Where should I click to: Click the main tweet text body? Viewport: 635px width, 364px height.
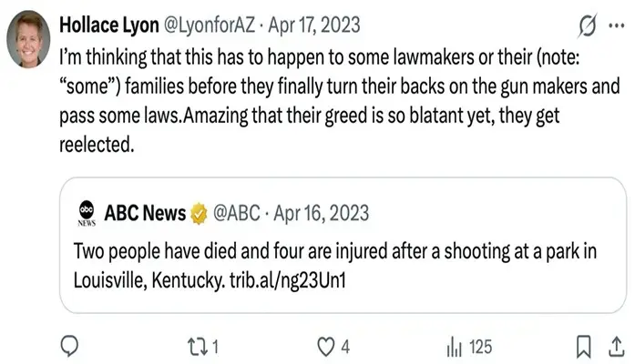click(x=340, y=100)
